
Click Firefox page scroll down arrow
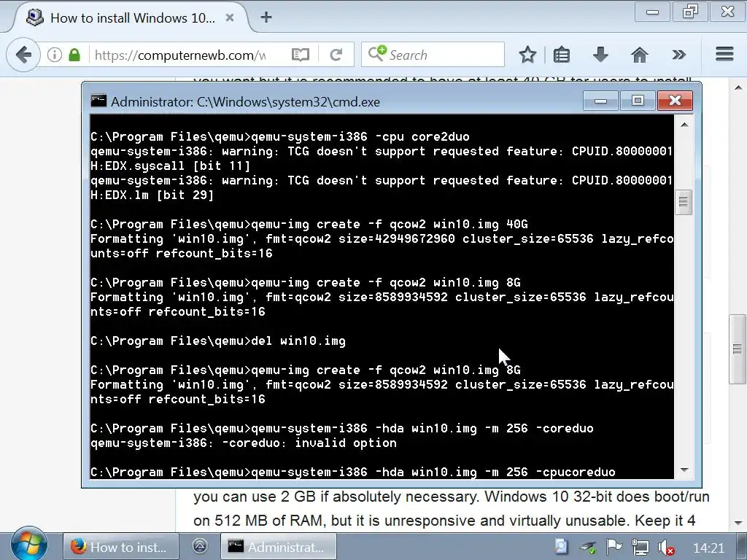coord(738,522)
